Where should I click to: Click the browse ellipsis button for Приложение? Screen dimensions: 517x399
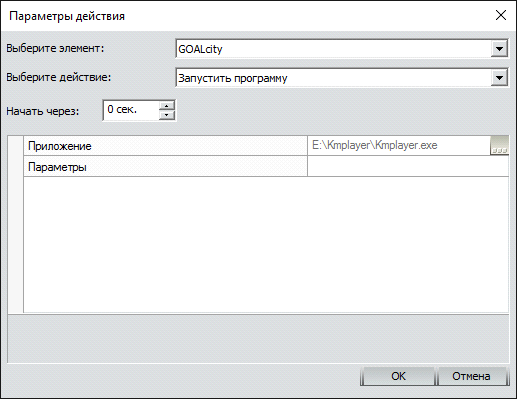click(499, 146)
